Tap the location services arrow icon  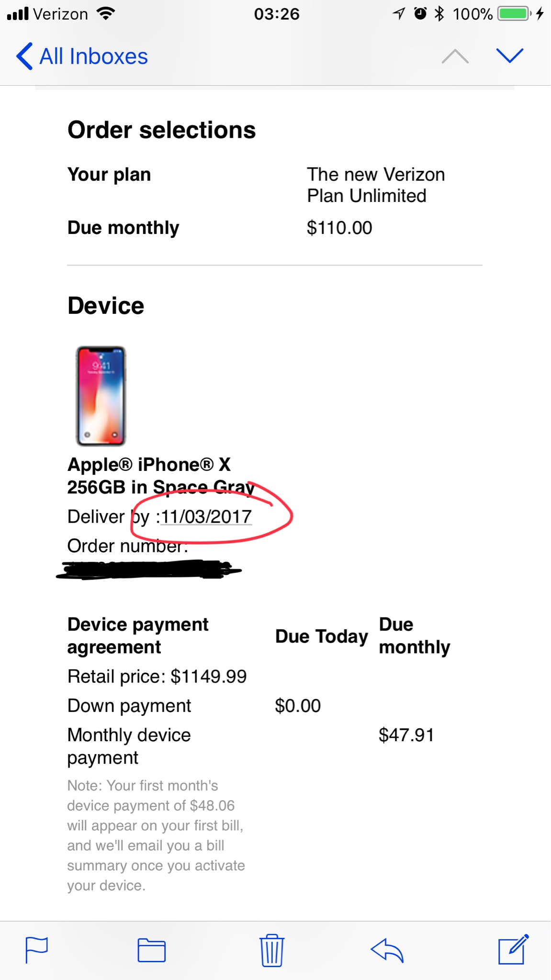399,14
